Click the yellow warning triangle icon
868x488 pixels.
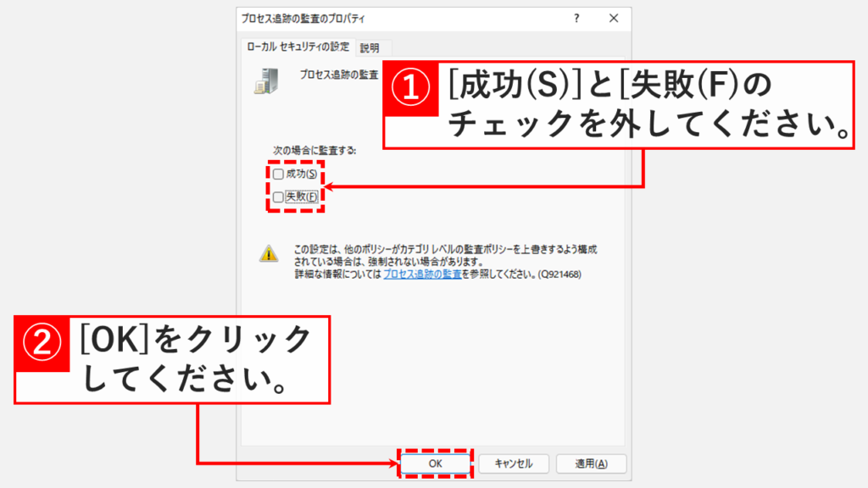click(x=269, y=253)
